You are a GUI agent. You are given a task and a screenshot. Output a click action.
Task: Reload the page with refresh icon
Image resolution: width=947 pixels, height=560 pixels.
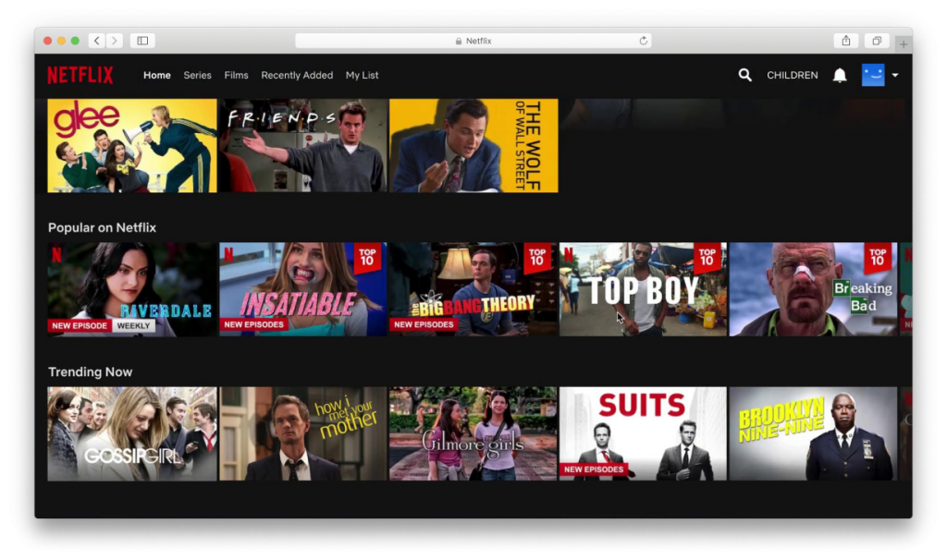(644, 41)
